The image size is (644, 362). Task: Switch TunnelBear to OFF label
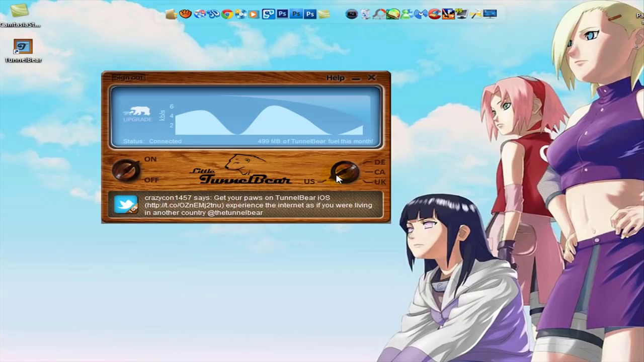coord(151,180)
